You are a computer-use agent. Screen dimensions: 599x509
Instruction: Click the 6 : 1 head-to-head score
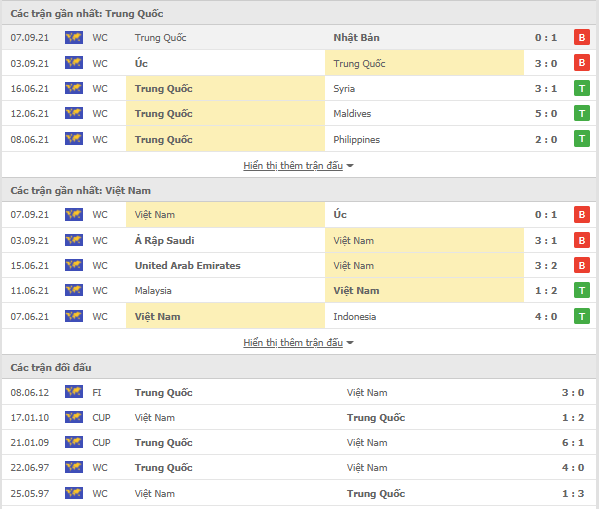(573, 443)
